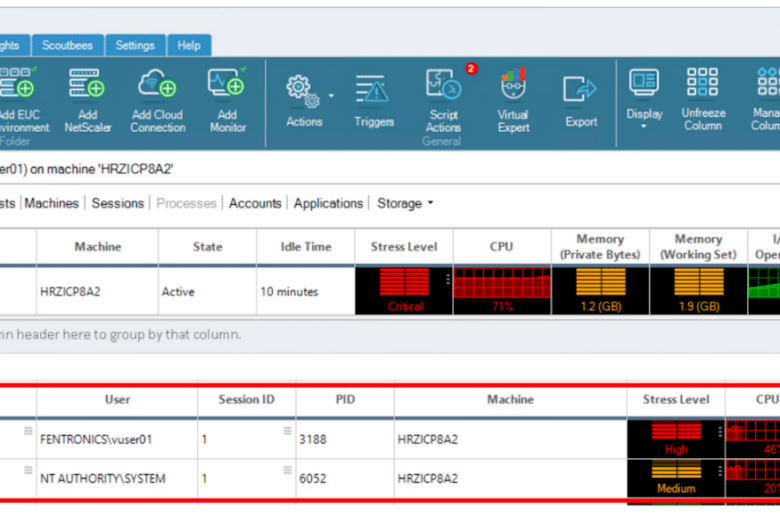This screenshot has height=516, width=780.
Task: Sort by top grid Stress Level header
Action: [403, 247]
